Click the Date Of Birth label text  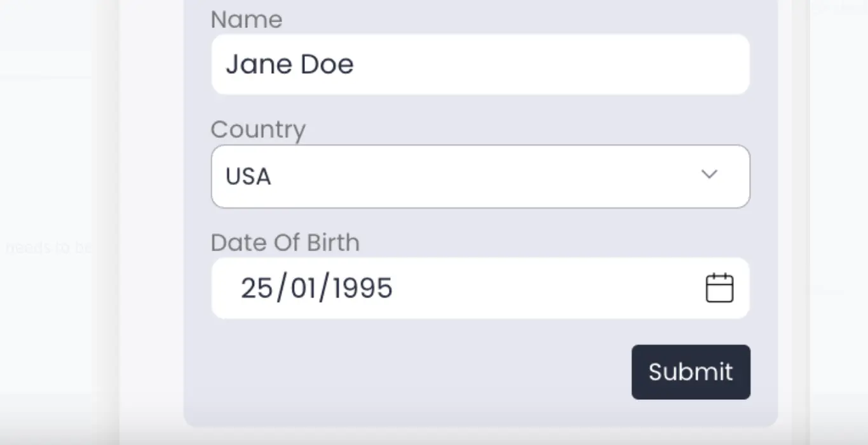pyautogui.click(x=285, y=242)
